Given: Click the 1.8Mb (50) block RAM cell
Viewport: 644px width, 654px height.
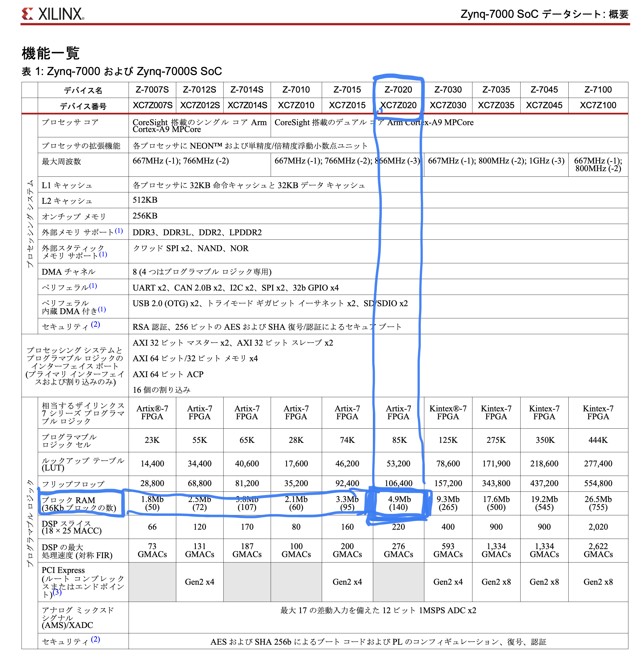Looking at the screenshot, I should pos(152,503).
